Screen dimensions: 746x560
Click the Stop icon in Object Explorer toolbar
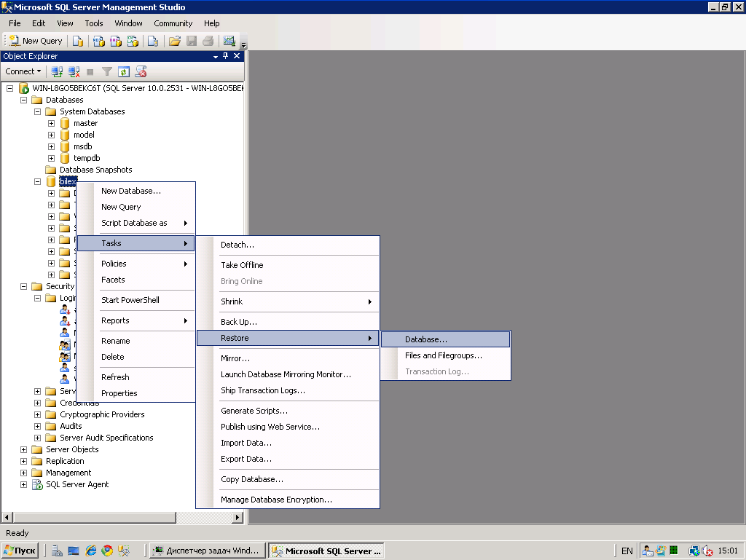90,72
